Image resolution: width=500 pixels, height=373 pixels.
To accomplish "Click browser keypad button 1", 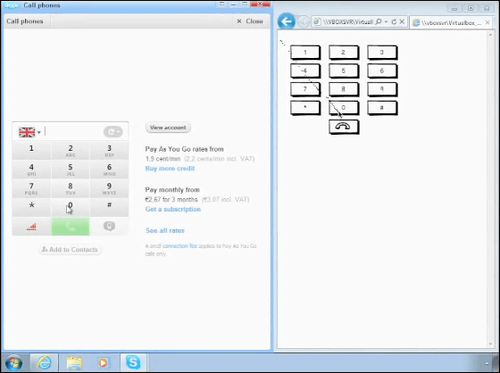I will click(x=305, y=52).
